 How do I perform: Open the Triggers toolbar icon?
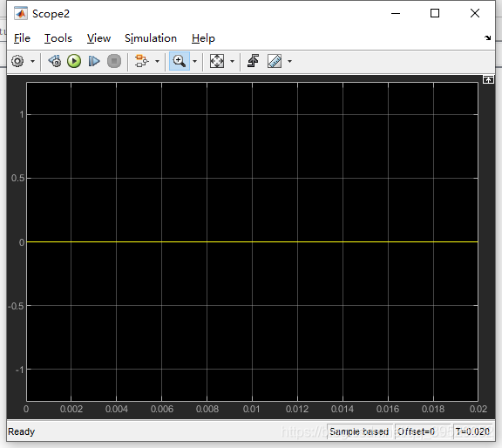coord(253,61)
